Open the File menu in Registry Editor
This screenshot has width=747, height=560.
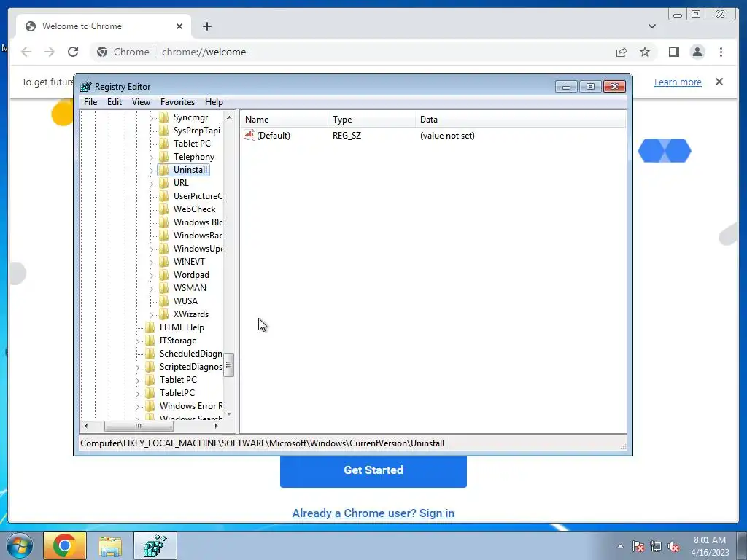(x=90, y=102)
